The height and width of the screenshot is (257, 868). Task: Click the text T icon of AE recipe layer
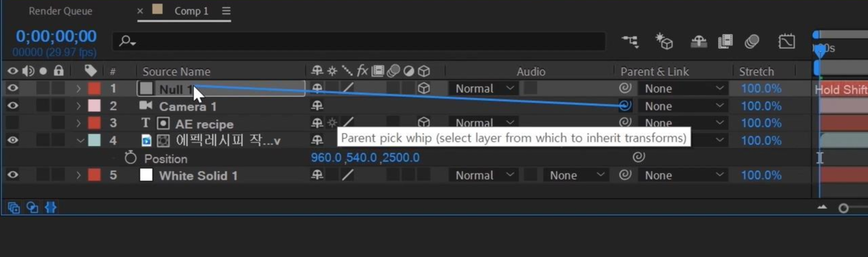point(145,123)
